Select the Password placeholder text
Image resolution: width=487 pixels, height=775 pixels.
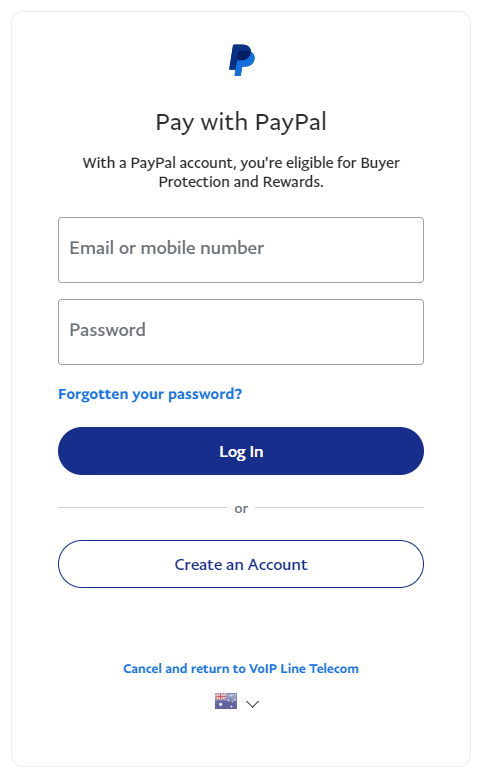click(108, 330)
